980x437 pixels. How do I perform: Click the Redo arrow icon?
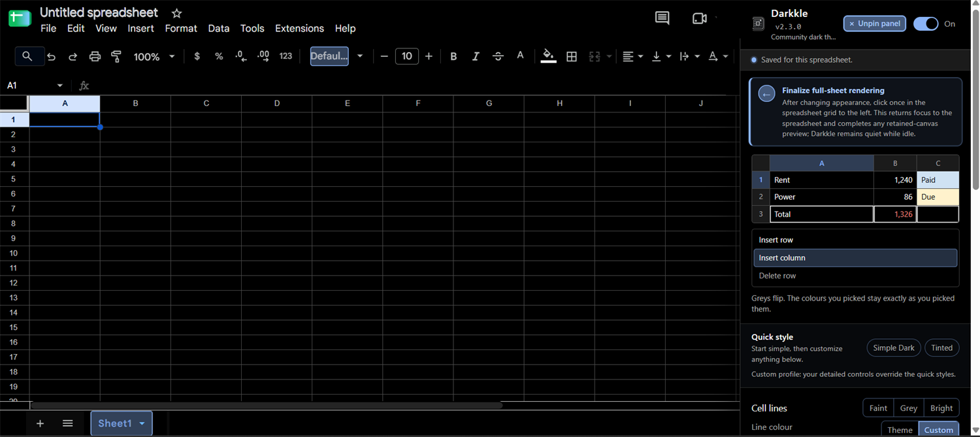[x=73, y=57]
